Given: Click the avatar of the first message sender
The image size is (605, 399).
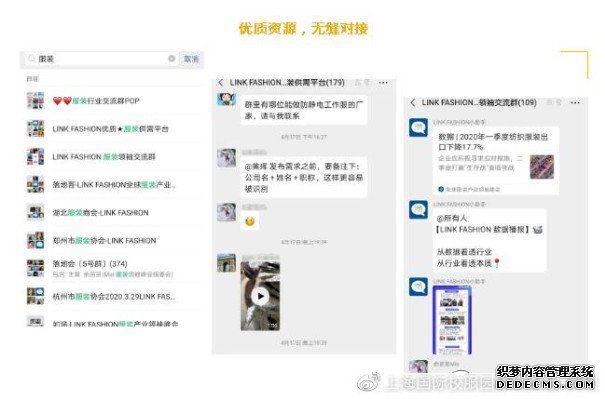Looking at the screenshot, I should click(226, 100).
